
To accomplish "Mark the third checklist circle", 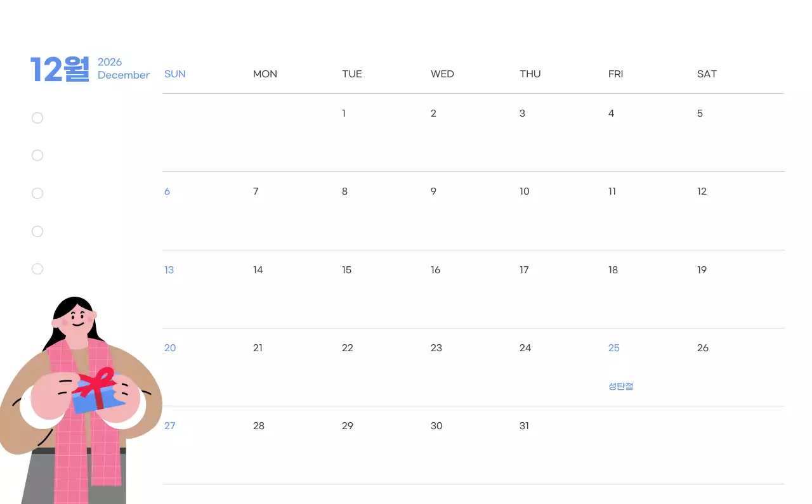I will [37, 193].
